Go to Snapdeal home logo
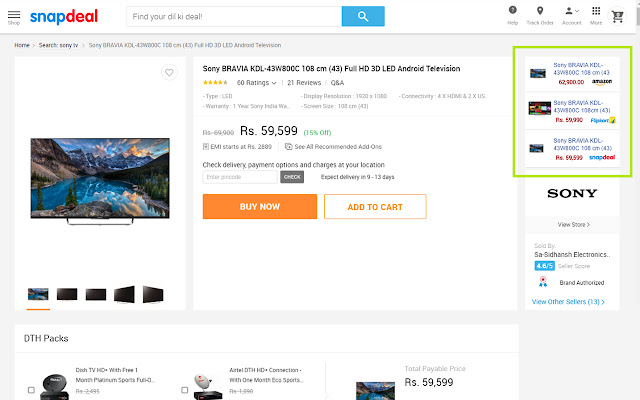This screenshot has width=640, height=400. 63,17
